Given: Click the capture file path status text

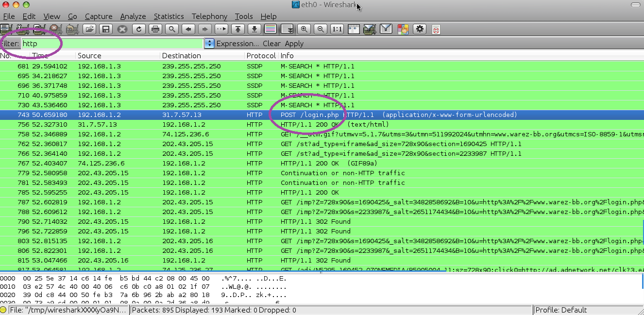Looking at the screenshot, I should tap(68, 310).
